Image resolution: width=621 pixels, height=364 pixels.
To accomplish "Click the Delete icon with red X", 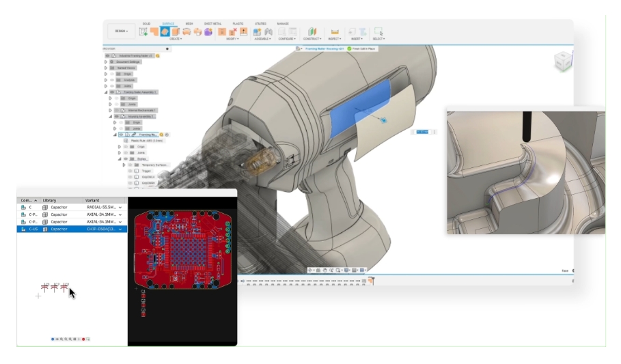I will pos(233,31).
